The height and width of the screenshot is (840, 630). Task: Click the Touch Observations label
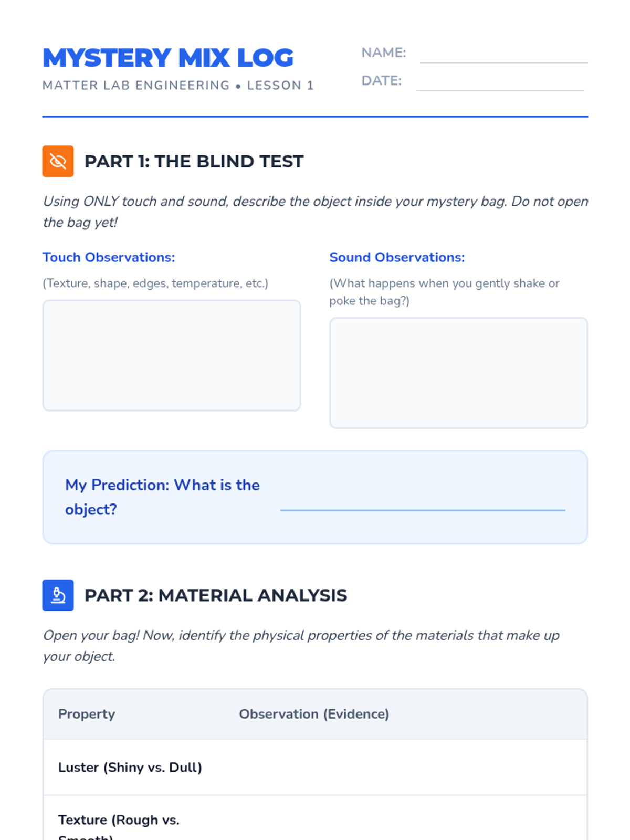109,257
